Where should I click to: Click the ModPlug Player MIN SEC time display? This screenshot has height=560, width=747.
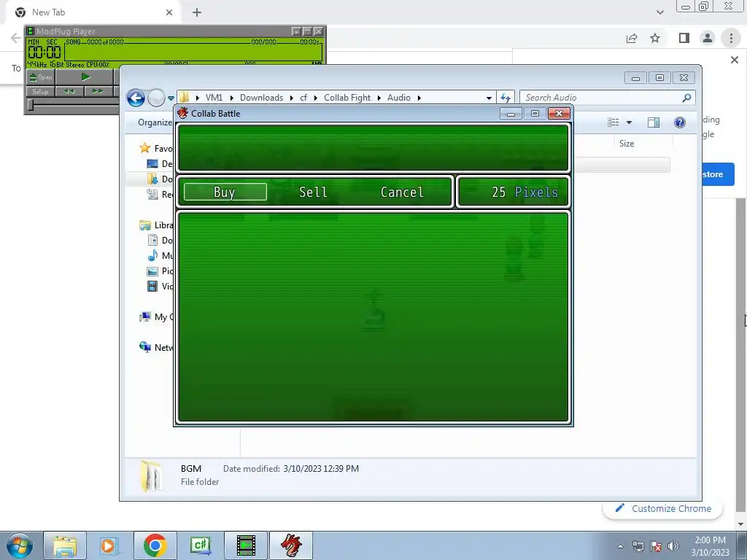[x=44, y=49]
